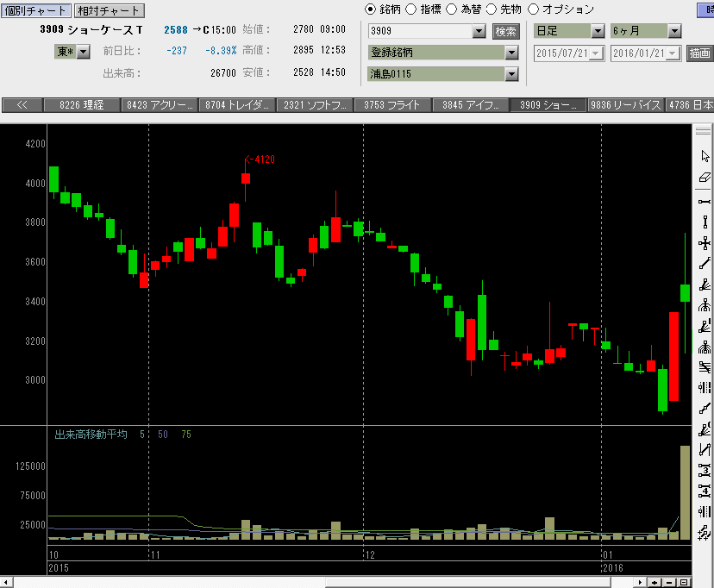Click the -8.39% change value
The height and width of the screenshot is (588, 714).
221,51
